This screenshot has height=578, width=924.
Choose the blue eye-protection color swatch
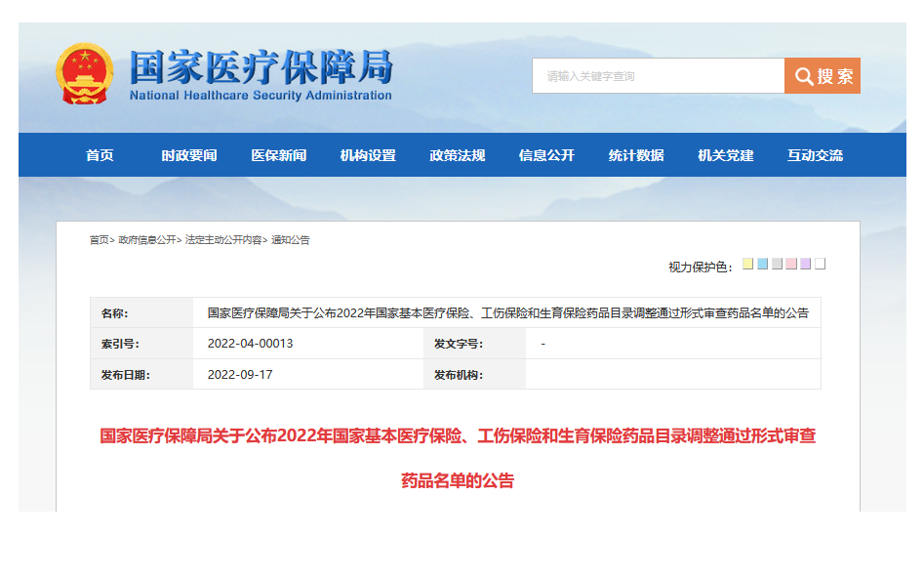click(x=762, y=264)
